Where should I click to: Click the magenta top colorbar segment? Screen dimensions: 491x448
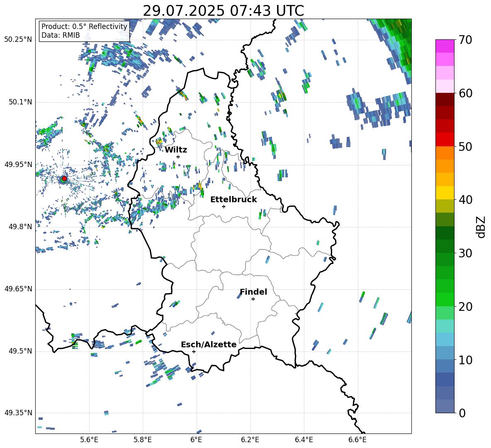[445, 46]
